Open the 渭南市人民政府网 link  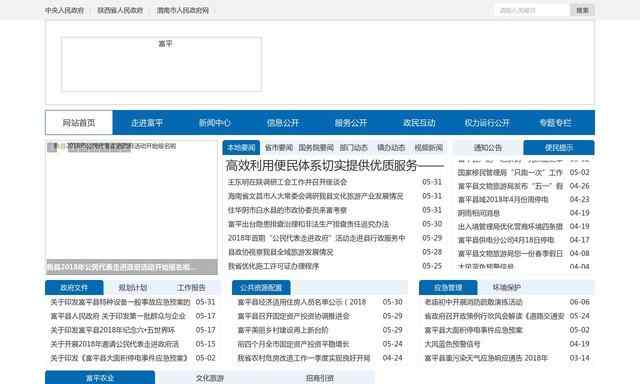tap(183, 11)
